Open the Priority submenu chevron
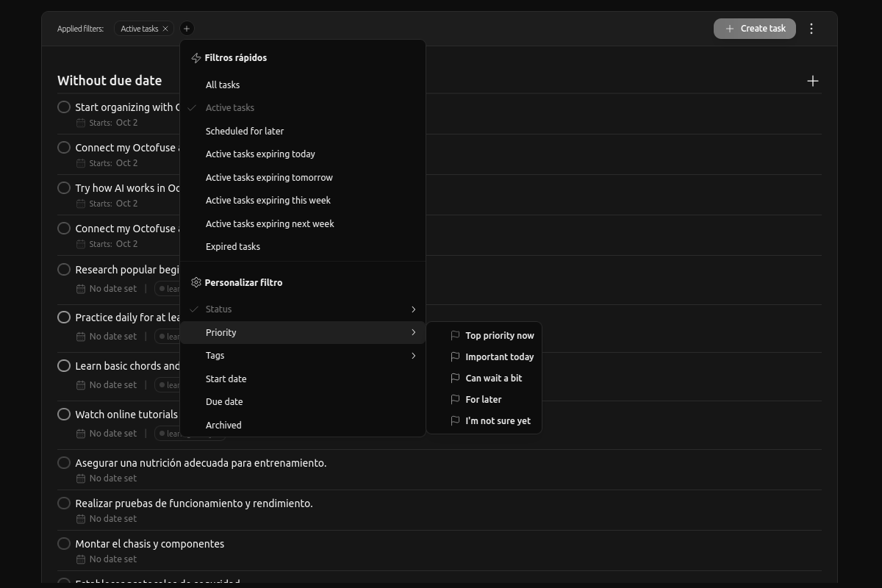The width and height of the screenshot is (882, 588). click(x=413, y=332)
